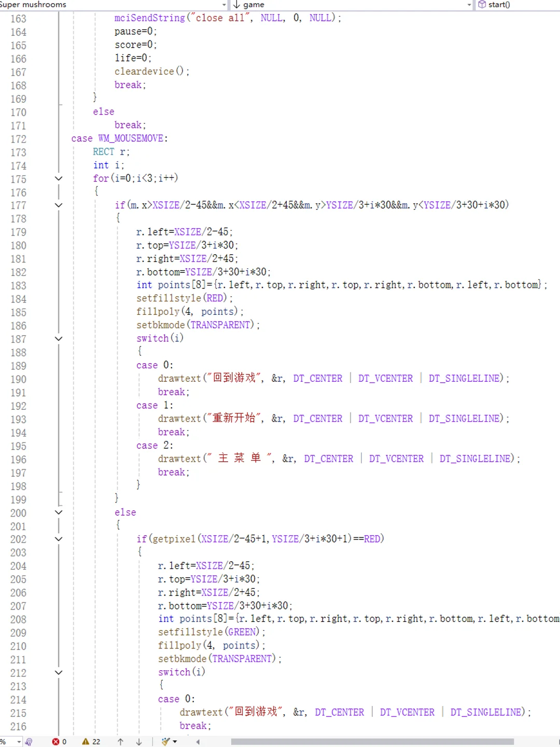This screenshot has width=560, height=747.
Task: Collapse the if block at line 177
Action: (59, 205)
